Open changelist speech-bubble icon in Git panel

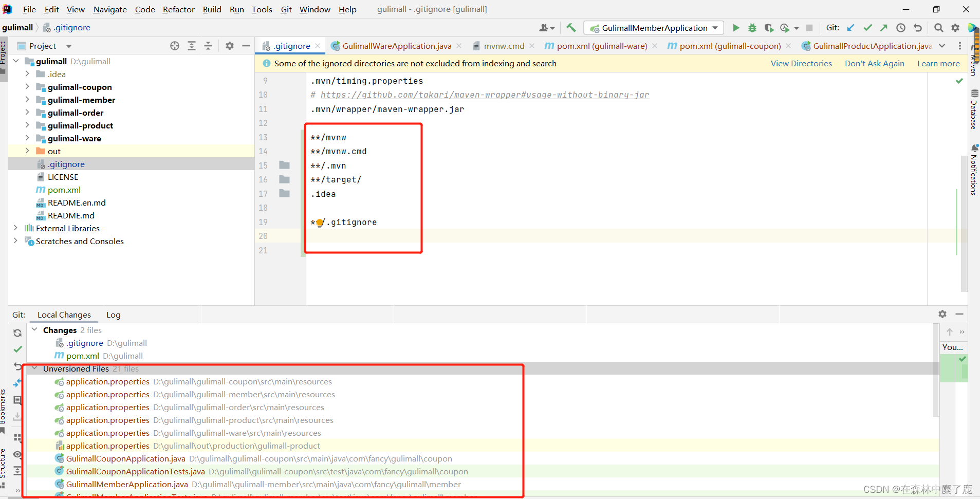[17, 400]
